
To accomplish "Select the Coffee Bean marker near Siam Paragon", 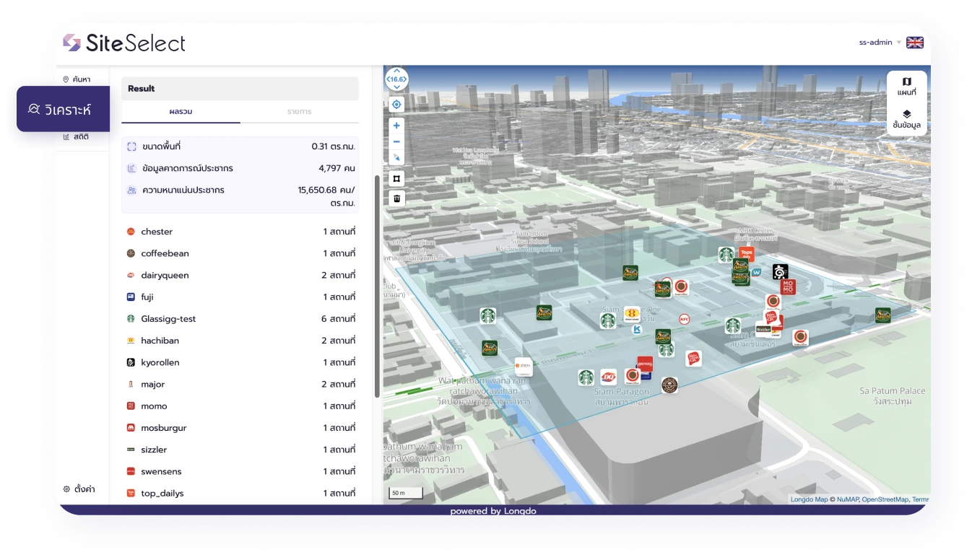I will [x=669, y=385].
